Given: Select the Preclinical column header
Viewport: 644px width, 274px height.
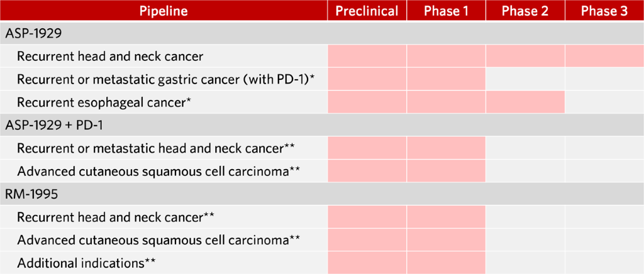Looking at the screenshot, I should tap(367, 11).
